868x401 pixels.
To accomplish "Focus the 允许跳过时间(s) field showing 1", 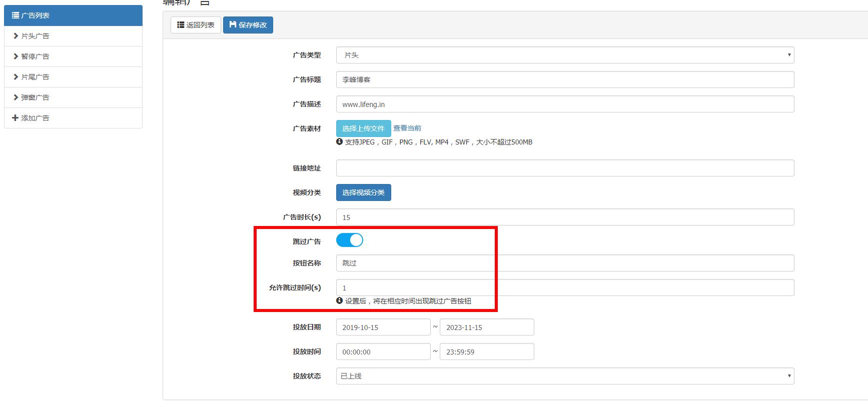I will tap(565, 287).
